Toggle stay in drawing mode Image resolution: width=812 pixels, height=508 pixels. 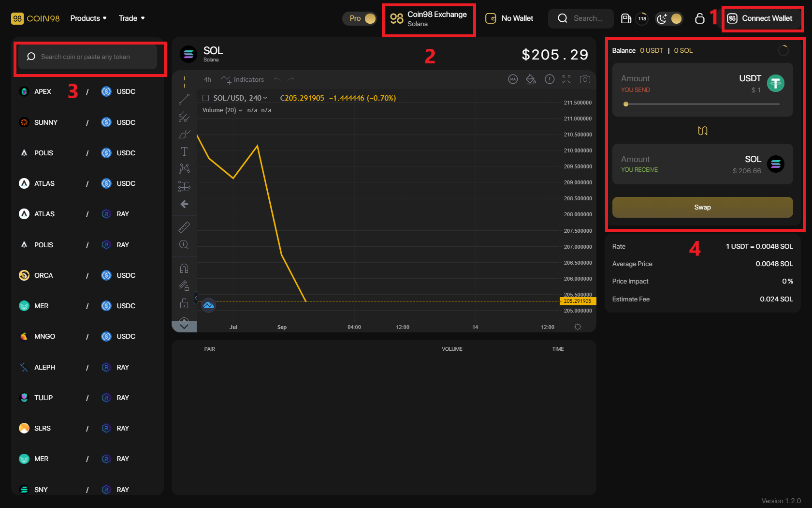(184, 286)
